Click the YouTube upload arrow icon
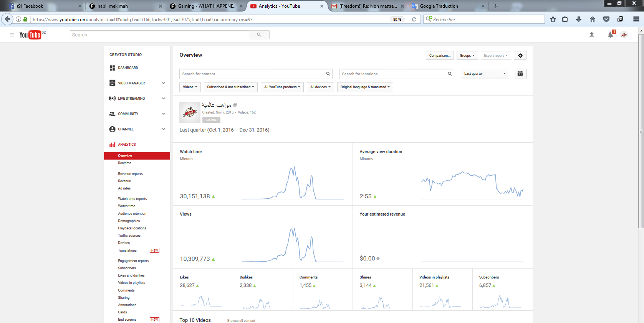Screen dimensions: 644x323 tap(591, 35)
